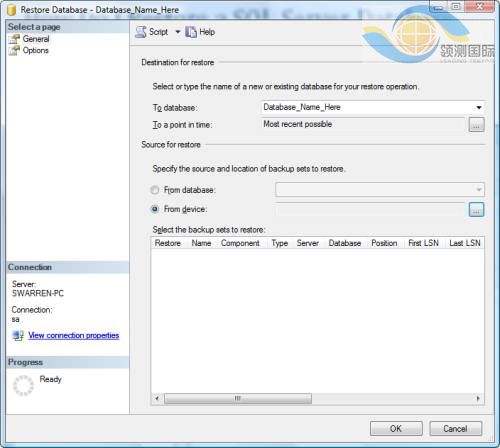Open View connection properties link

(74, 335)
